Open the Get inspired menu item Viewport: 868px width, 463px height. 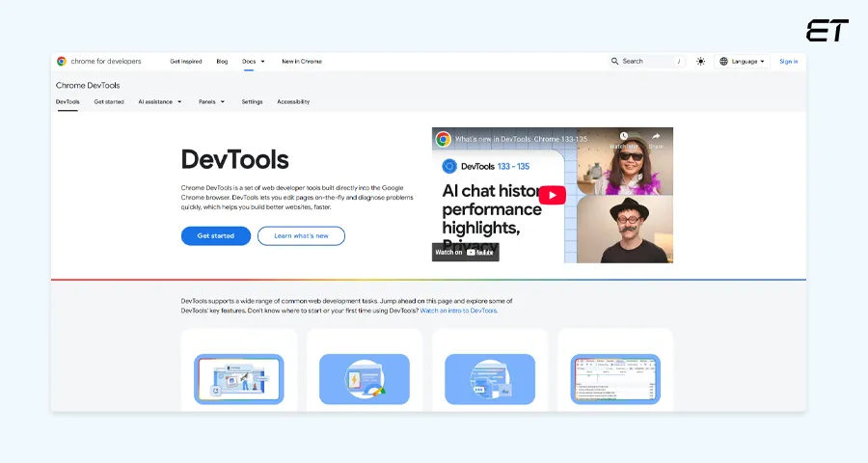[185, 62]
